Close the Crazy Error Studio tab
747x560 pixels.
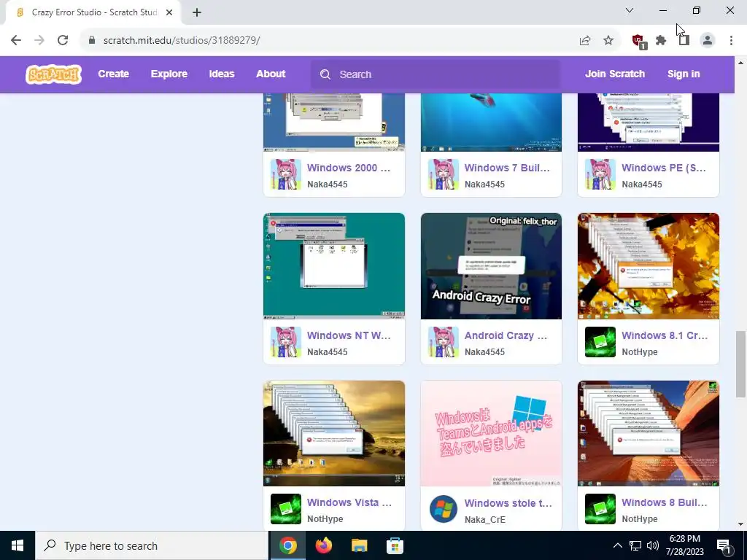(x=169, y=12)
